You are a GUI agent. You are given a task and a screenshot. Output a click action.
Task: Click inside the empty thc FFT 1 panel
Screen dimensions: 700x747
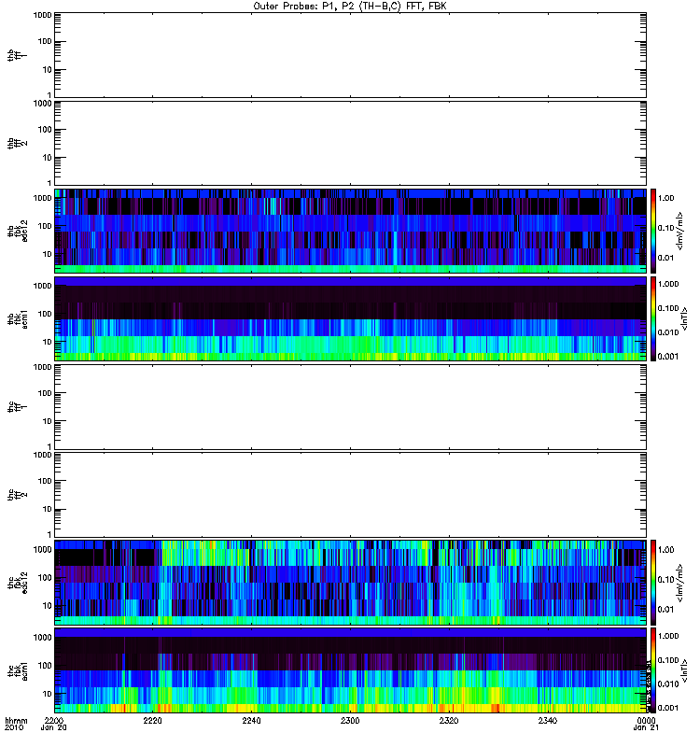click(x=350, y=407)
